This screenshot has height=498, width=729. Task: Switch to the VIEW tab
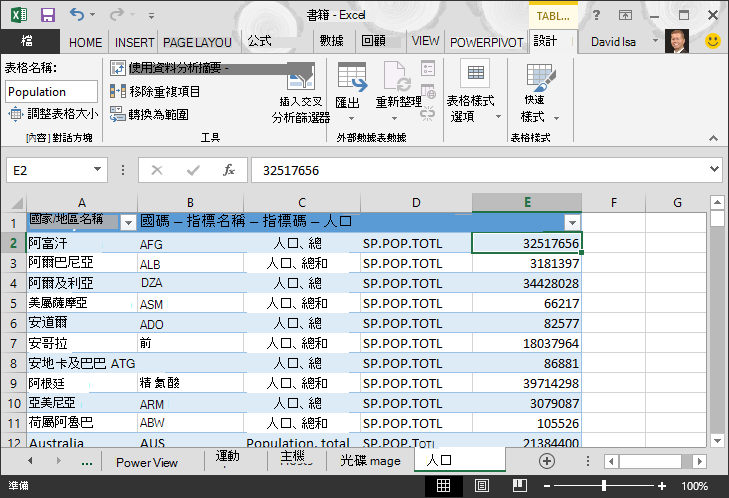pyautogui.click(x=425, y=41)
